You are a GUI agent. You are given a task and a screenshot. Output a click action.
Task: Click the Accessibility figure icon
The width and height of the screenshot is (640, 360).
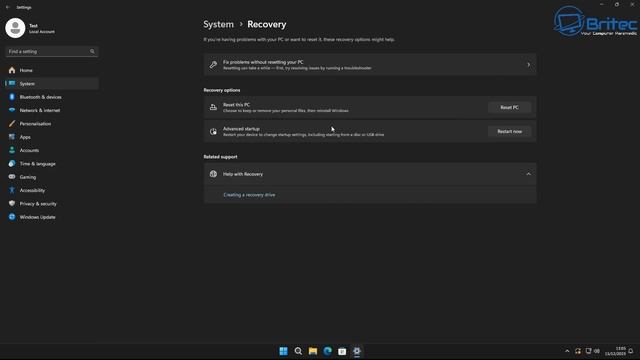[x=12, y=190]
